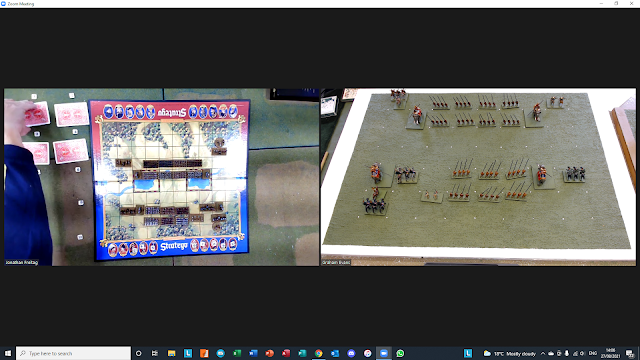Click the microphone icon in system tray
This screenshot has width=640, height=360.
point(567,353)
